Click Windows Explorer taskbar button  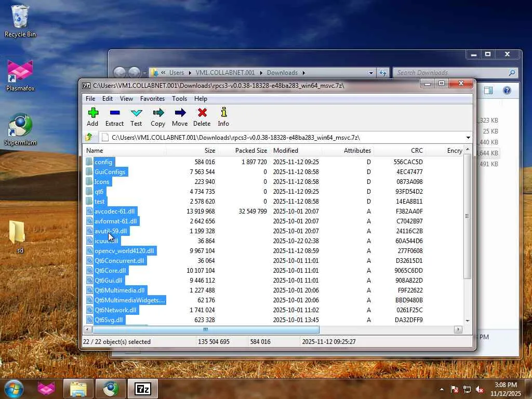[78, 389]
